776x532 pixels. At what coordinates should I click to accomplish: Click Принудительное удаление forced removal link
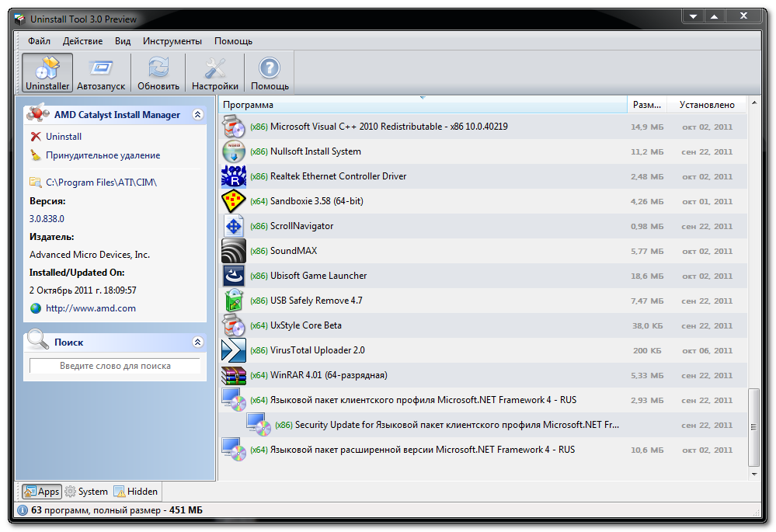pos(103,155)
